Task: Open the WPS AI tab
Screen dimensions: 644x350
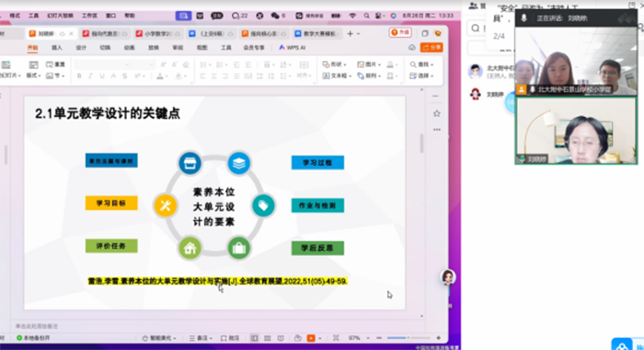Action: [x=292, y=48]
